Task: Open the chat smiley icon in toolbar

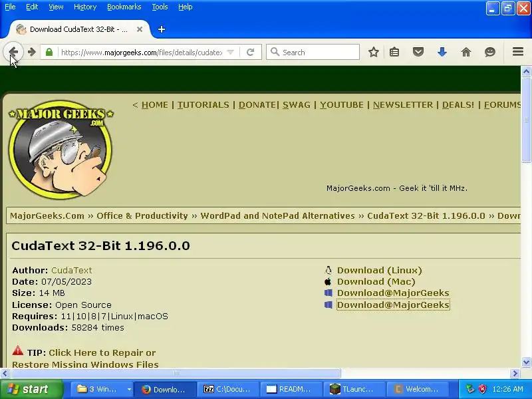Action: [x=490, y=52]
